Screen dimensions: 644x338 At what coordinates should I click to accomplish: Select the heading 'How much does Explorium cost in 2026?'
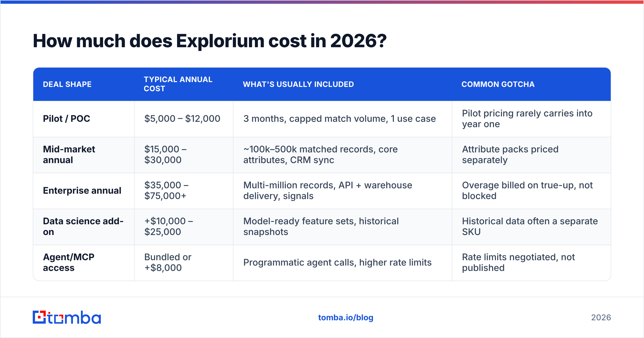[x=210, y=41]
